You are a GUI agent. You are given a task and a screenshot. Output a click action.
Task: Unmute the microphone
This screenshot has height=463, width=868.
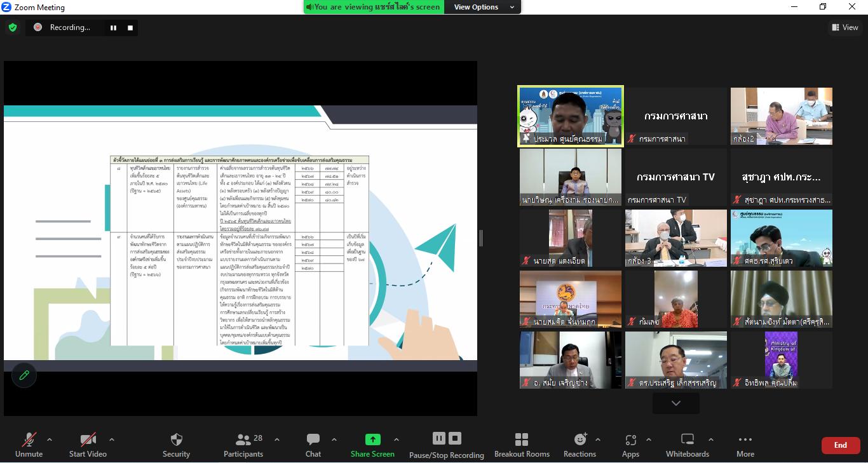point(29,445)
